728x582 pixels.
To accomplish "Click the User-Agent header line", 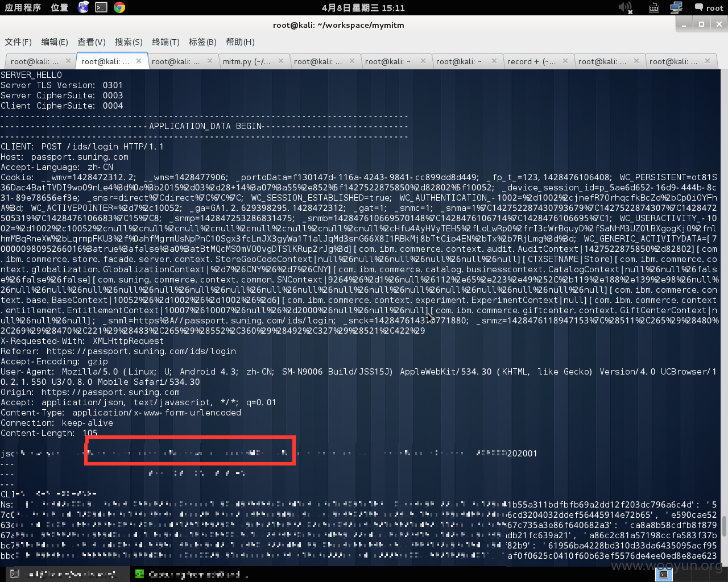I will tap(358, 377).
